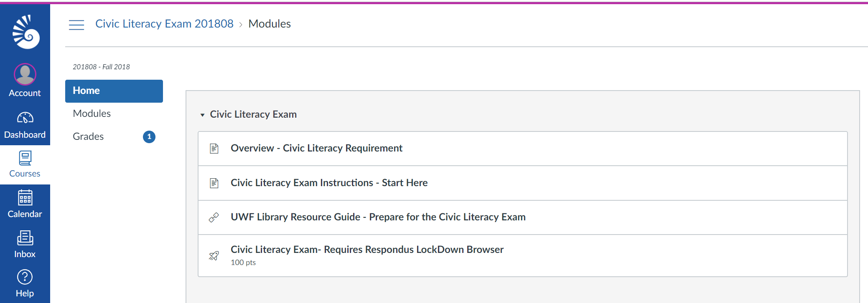
Task: Open the Inbox icon in sidebar
Action: (x=25, y=238)
